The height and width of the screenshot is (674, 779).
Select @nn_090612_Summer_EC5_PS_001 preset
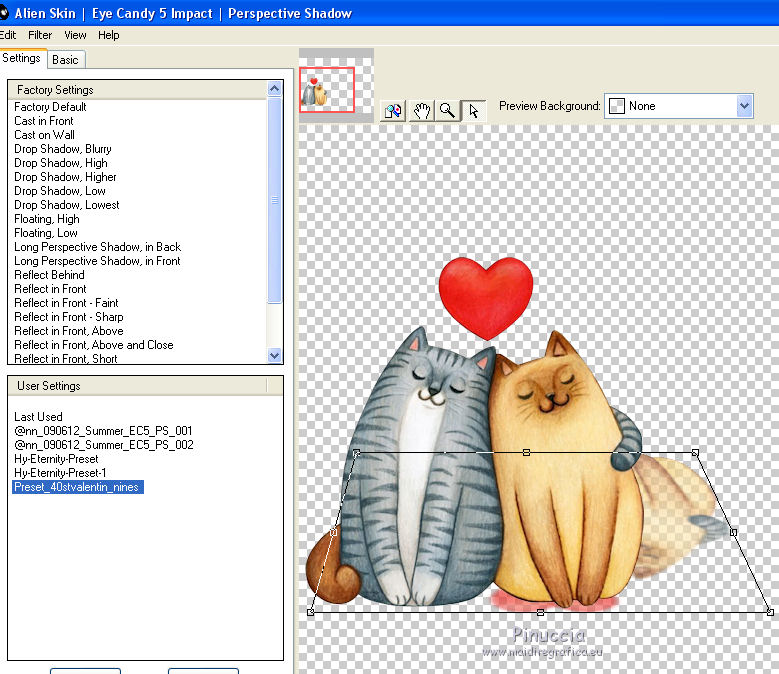pos(103,431)
